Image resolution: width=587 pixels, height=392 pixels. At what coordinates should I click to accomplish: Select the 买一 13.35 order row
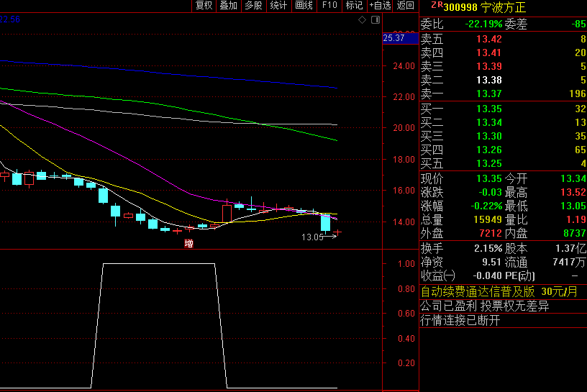click(503, 109)
